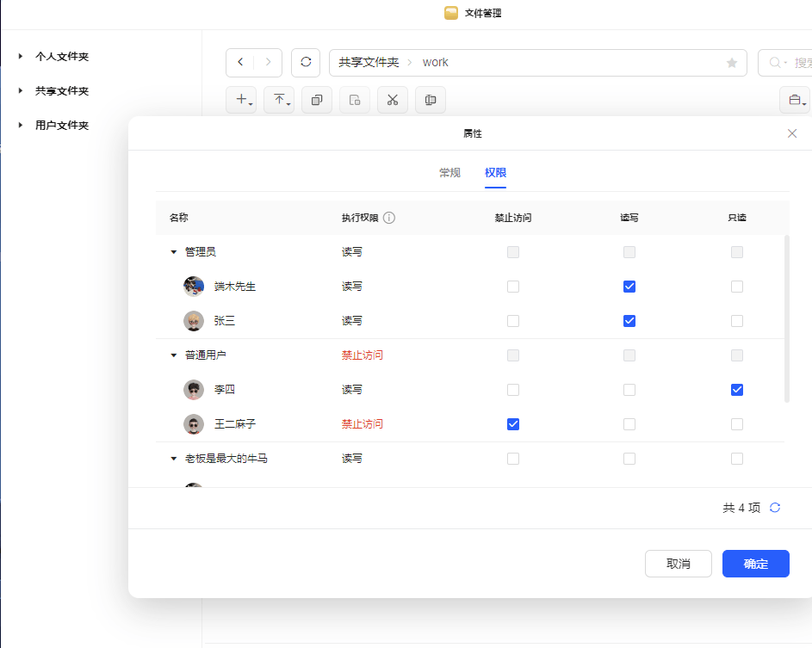The height and width of the screenshot is (648, 812).
Task: Click the copy icon
Action: click(316, 100)
